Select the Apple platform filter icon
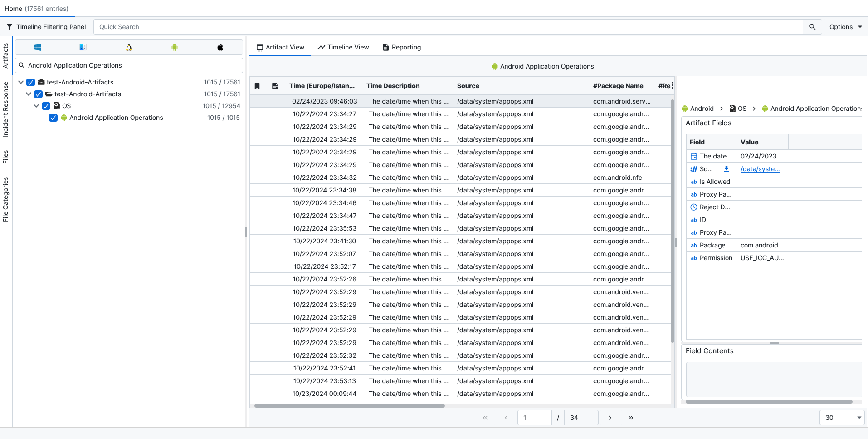Viewport: 868px width, 439px height. pos(220,47)
